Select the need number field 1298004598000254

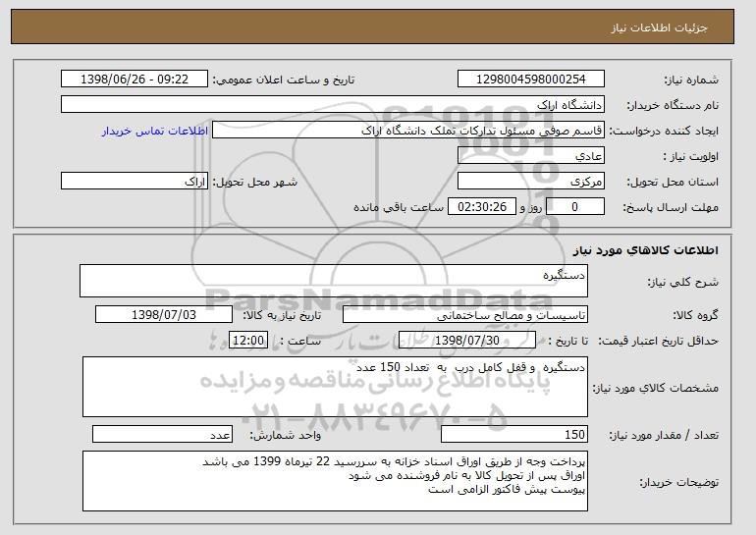point(531,80)
